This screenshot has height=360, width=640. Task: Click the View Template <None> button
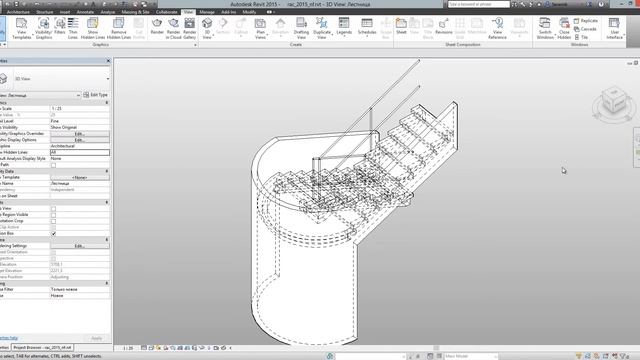click(80, 177)
